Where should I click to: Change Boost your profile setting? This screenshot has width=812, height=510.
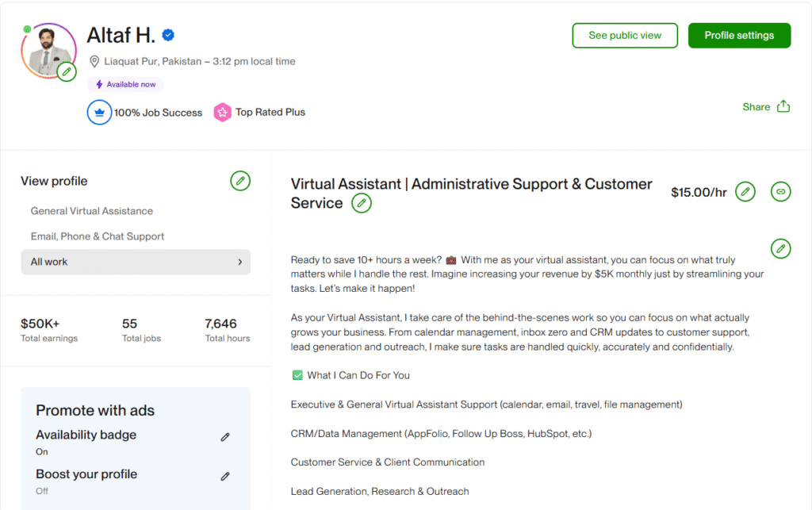pyautogui.click(x=225, y=477)
